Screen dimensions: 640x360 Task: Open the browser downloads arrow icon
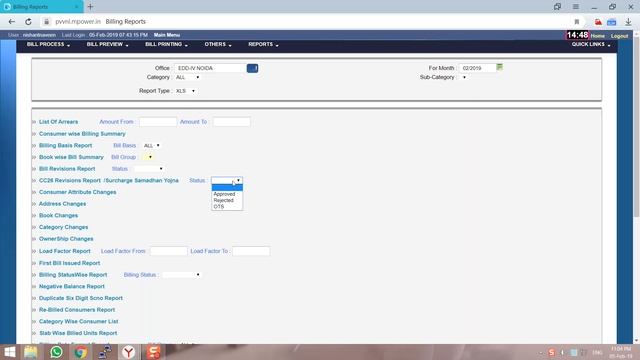click(x=628, y=22)
